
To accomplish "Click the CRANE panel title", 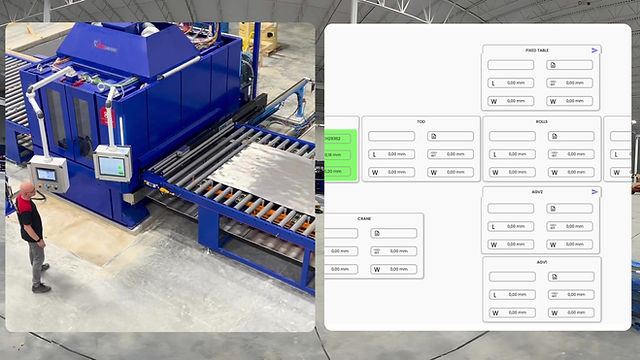I will [x=364, y=219].
